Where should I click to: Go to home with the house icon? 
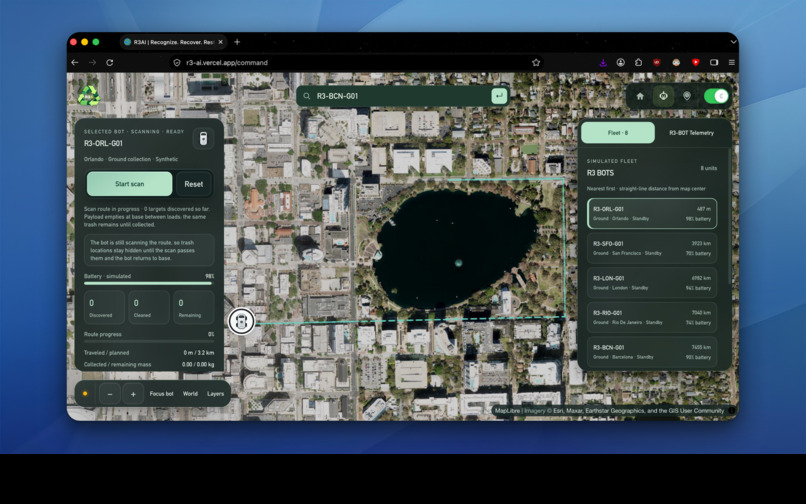(x=640, y=96)
